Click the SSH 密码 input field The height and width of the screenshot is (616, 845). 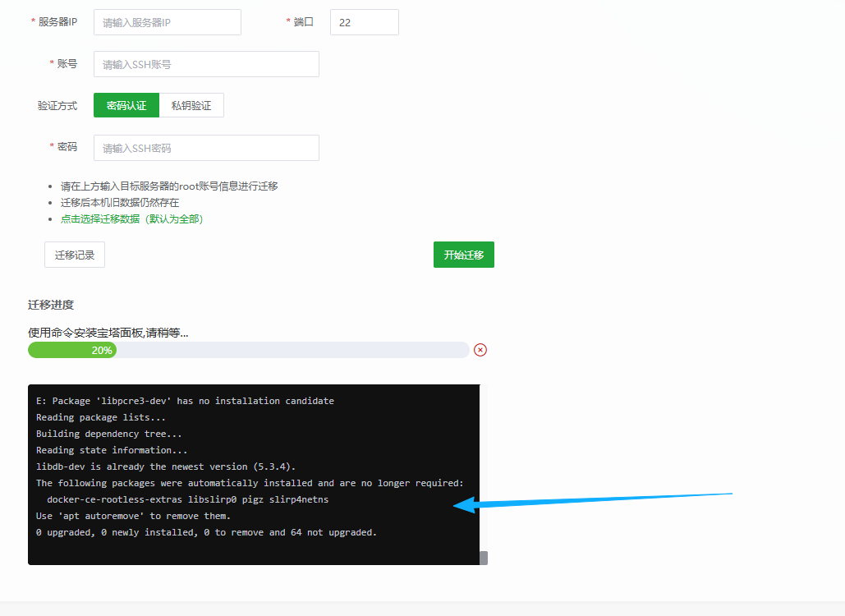[x=206, y=148]
